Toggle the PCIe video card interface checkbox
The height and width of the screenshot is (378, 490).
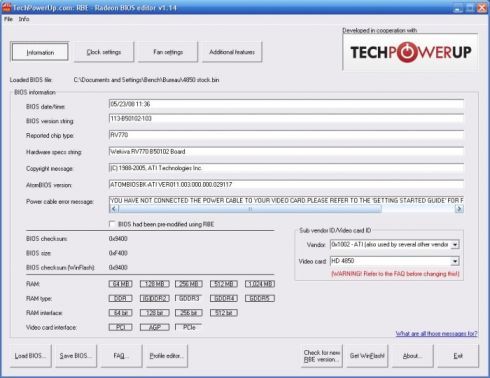189,327
